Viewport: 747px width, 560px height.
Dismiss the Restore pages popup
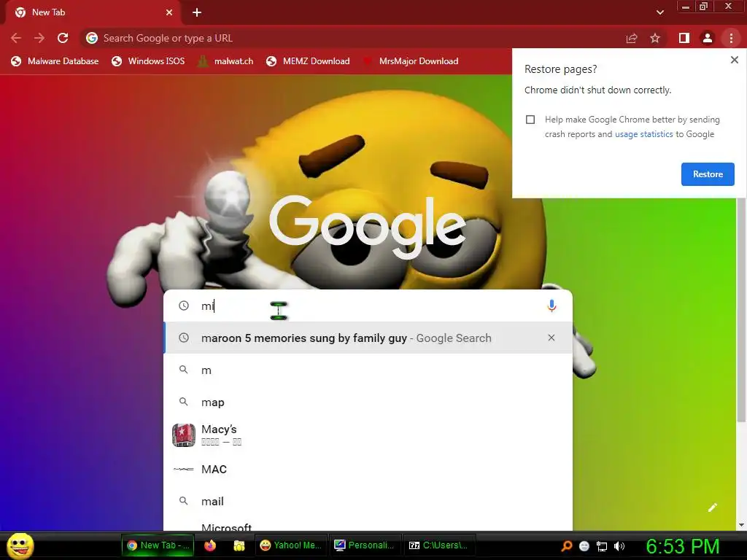(x=734, y=60)
